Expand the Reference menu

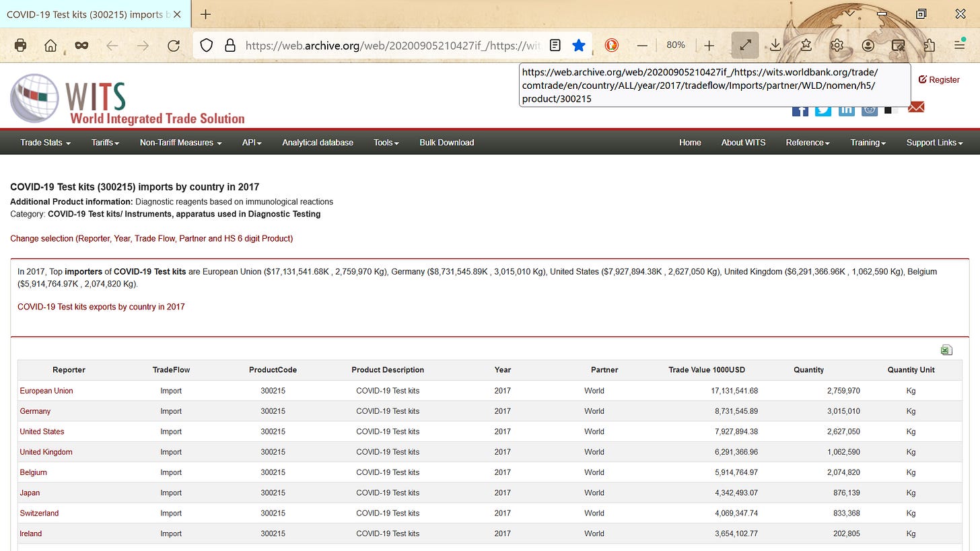[x=808, y=143]
